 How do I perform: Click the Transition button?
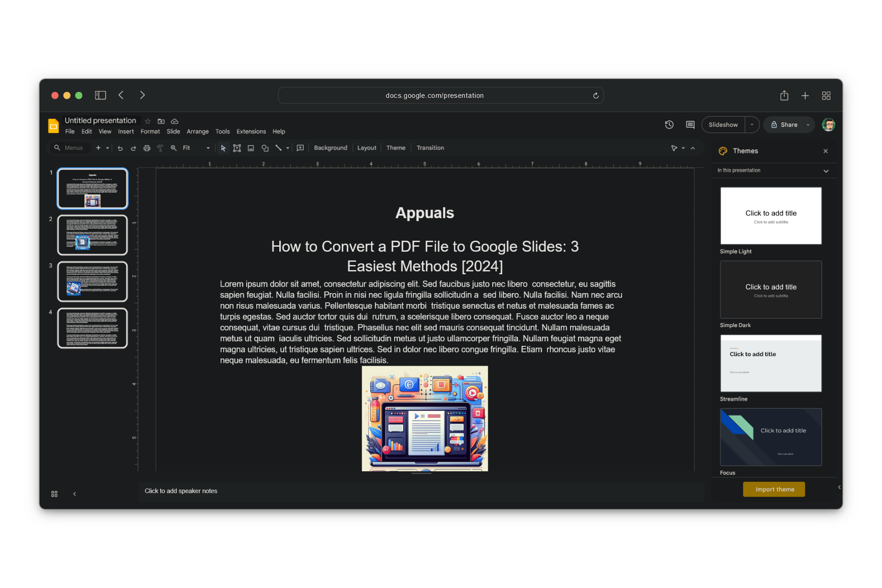430,148
